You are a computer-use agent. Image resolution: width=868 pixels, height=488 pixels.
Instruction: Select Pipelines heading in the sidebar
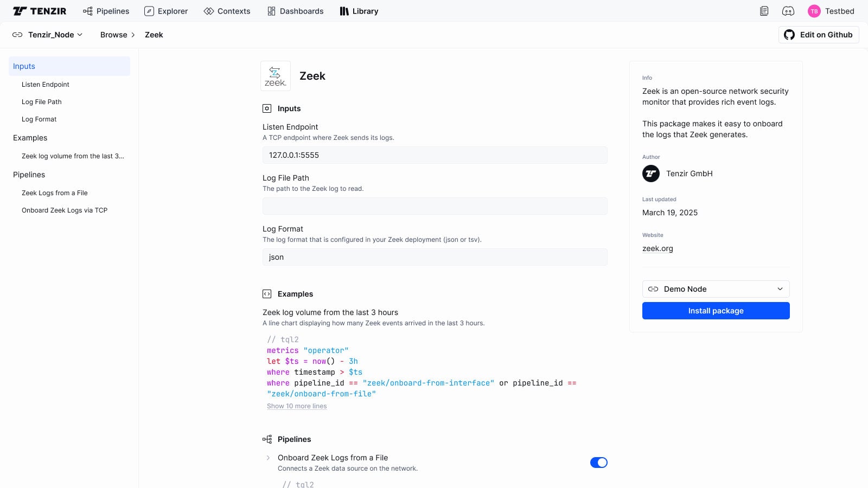coord(29,175)
